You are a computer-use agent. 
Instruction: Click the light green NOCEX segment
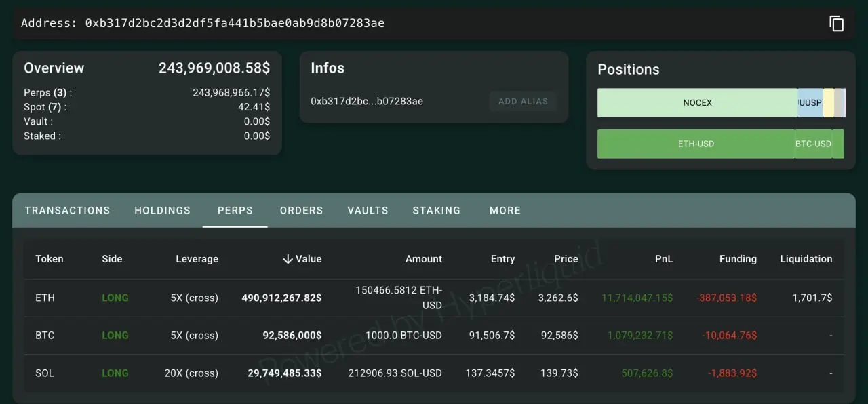[697, 103]
